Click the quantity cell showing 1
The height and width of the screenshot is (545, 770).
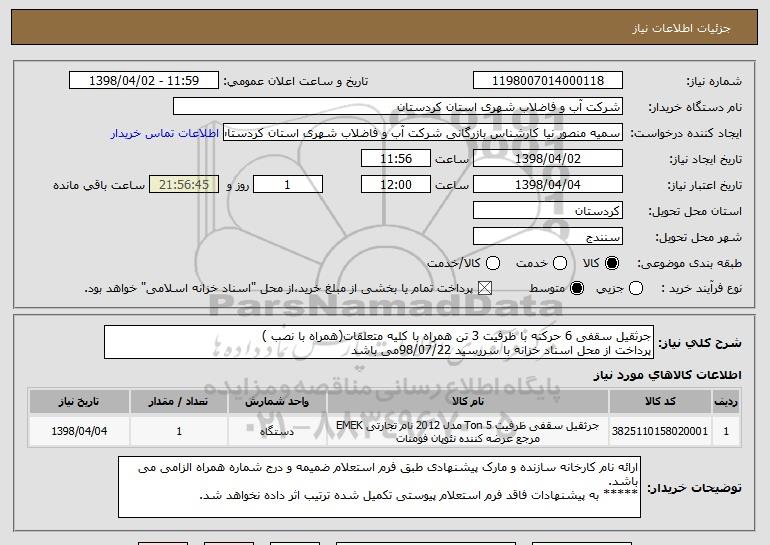[179, 431]
